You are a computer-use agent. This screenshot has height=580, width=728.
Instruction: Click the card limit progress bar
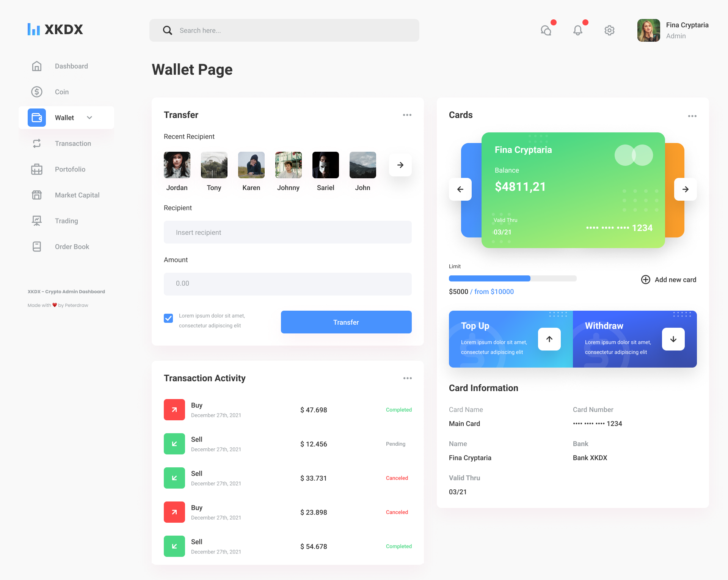[512, 278]
